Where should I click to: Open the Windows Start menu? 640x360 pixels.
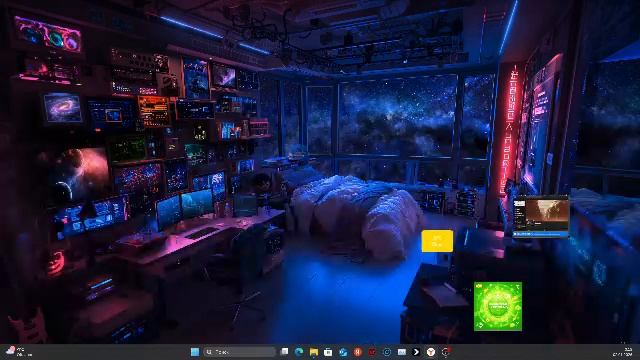(195, 352)
